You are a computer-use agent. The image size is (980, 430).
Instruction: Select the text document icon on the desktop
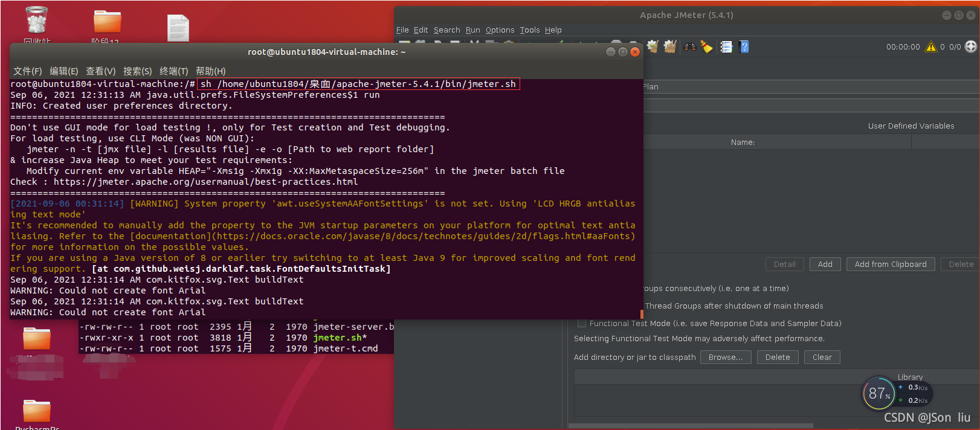(x=178, y=27)
